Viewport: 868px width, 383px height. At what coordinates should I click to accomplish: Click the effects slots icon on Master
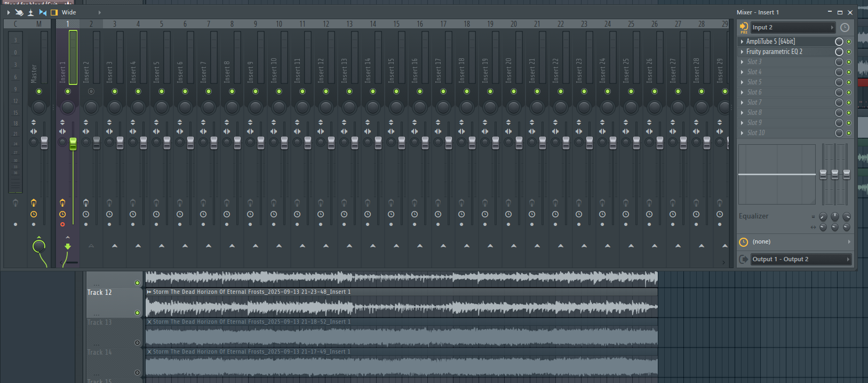(34, 202)
